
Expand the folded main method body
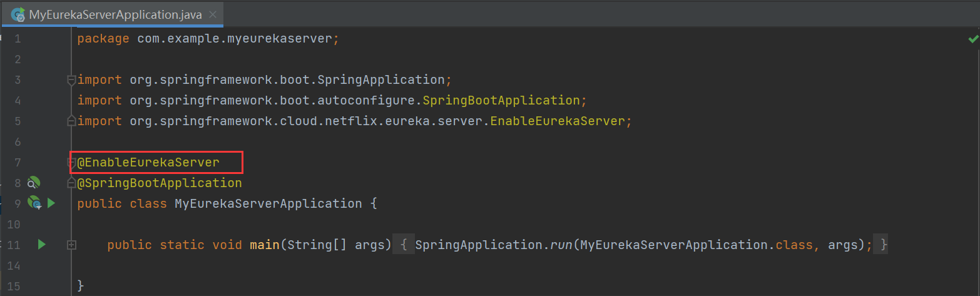click(71, 245)
